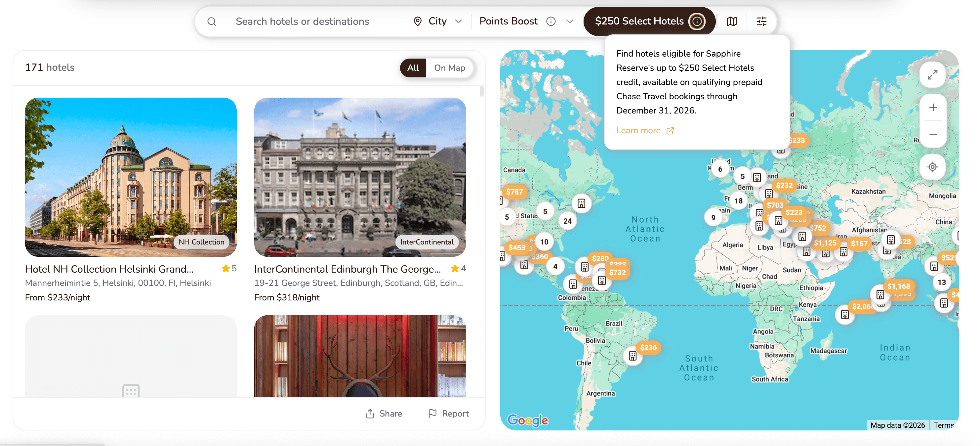Zoom out on the map
Image resolution: width=980 pixels, height=446 pixels.
[933, 134]
